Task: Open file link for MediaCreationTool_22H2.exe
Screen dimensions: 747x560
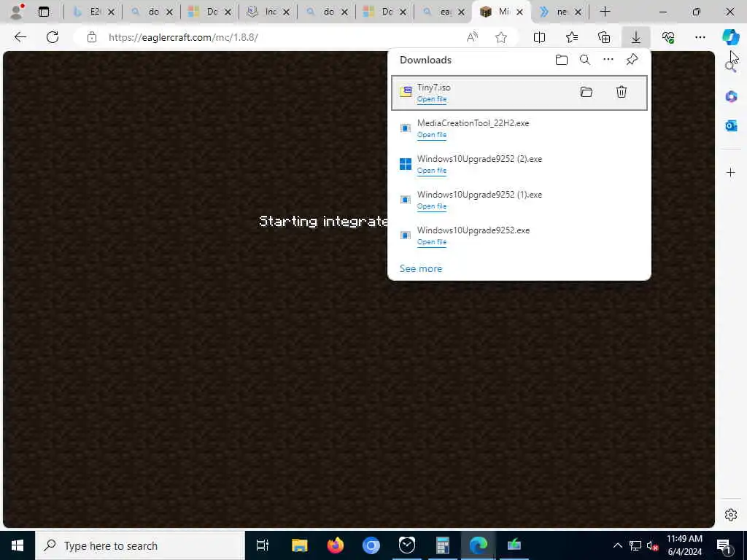Action: click(432, 135)
